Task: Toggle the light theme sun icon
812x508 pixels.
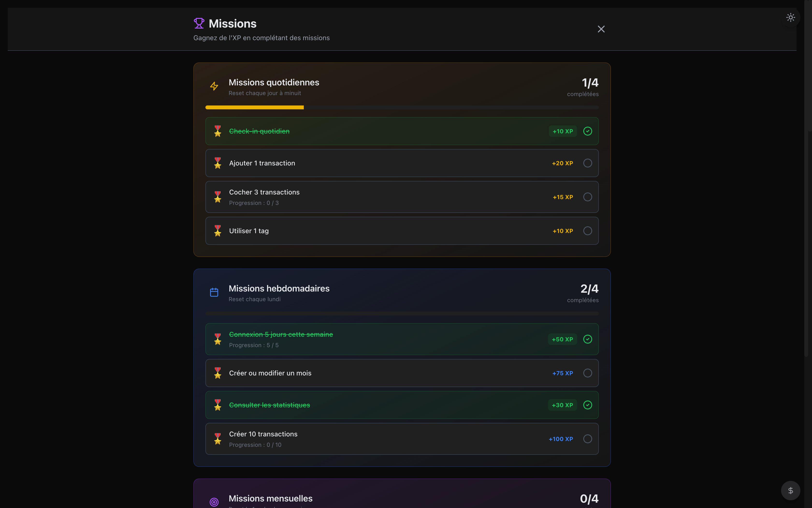Action: coord(790,17)
